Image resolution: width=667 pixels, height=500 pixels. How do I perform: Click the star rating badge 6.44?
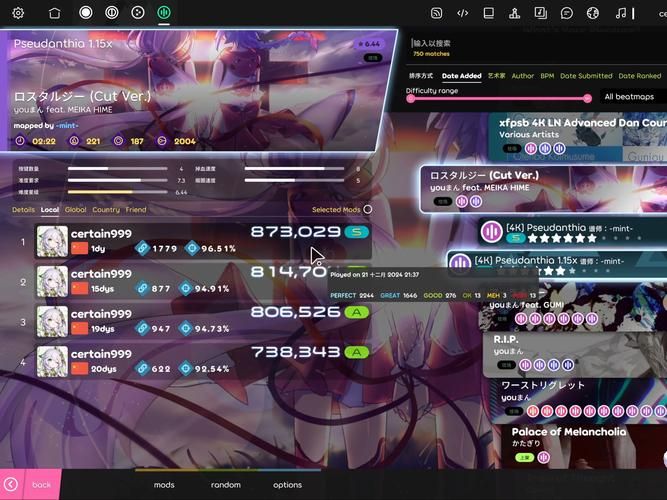[x=369, y=43]
